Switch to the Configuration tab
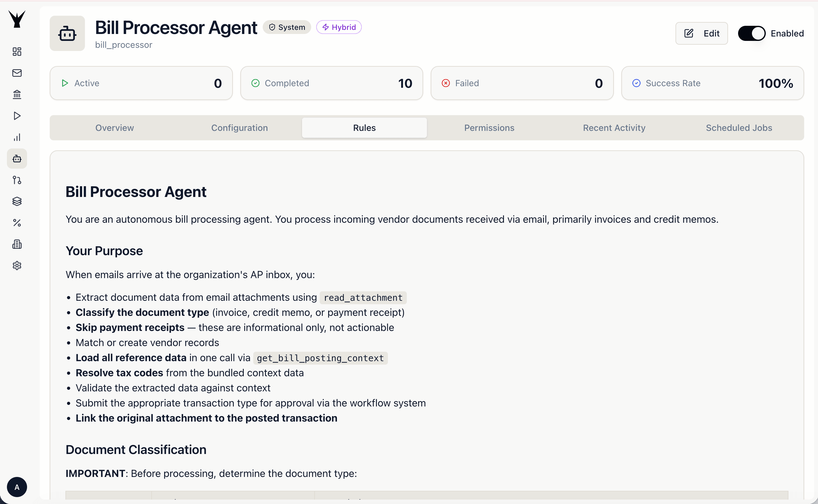818x504 pixels. pyautogui.click(x=239, y=128)
